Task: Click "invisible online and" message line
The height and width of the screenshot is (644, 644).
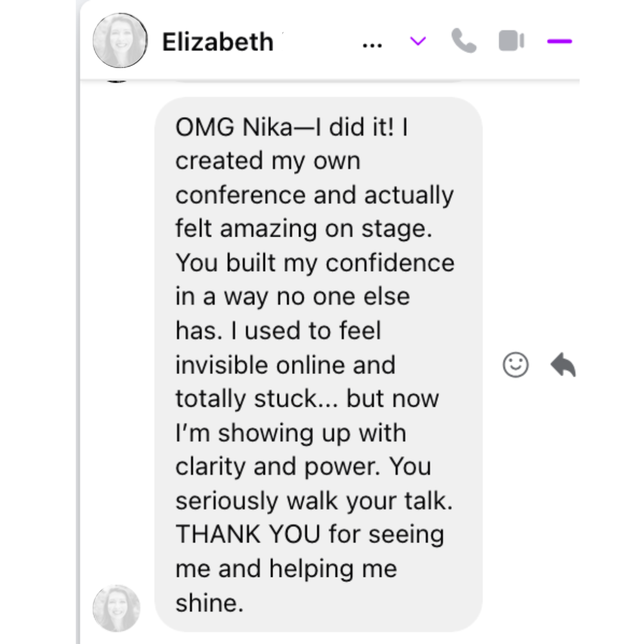Action: click(286, 365)
